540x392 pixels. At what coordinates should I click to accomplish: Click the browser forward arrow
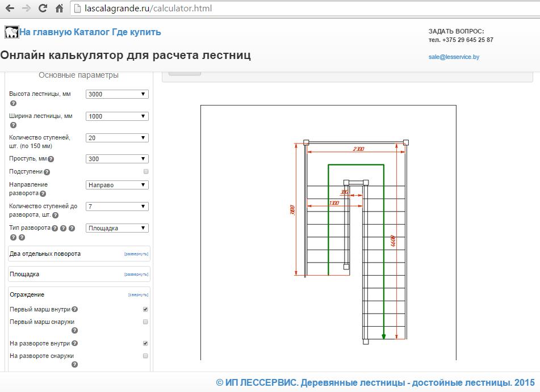point(26,9)
